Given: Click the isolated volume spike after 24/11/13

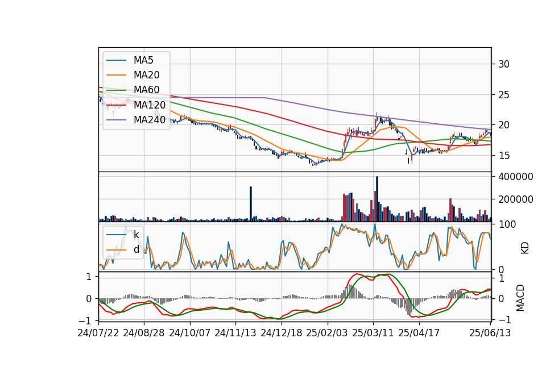Looking at the screenshot, I should [251, 204].
